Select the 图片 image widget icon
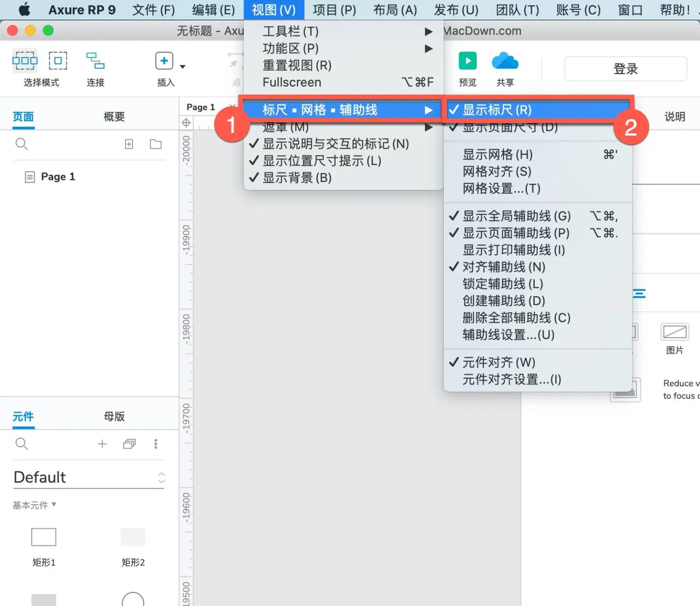Viewport: 700px width, 606px height. [674, 332]
